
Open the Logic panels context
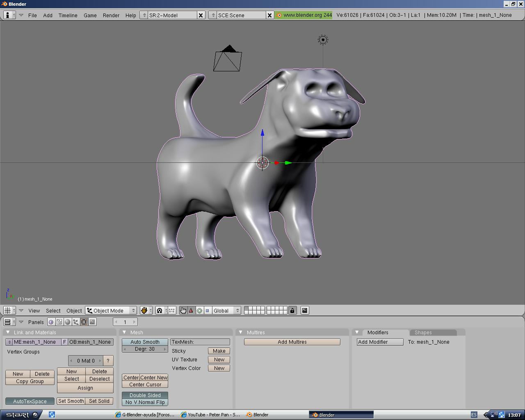tap(51, 322)
